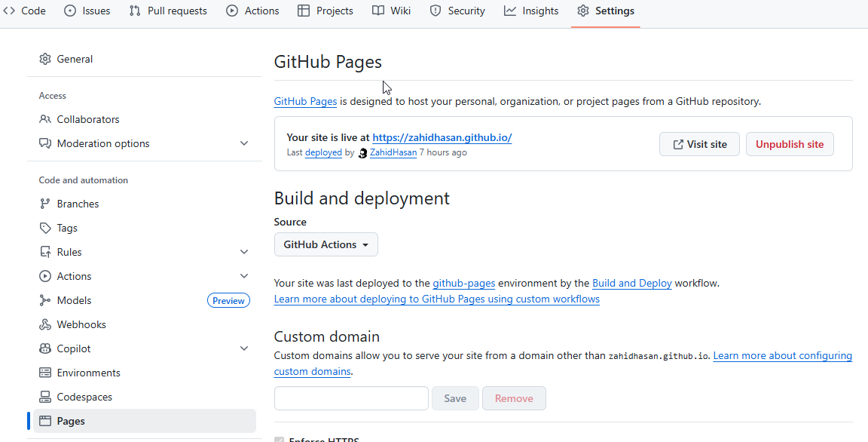Enable the Enforce HTTPS checkbox
This screenshot has height=442, width=868.
coord(280,438)
